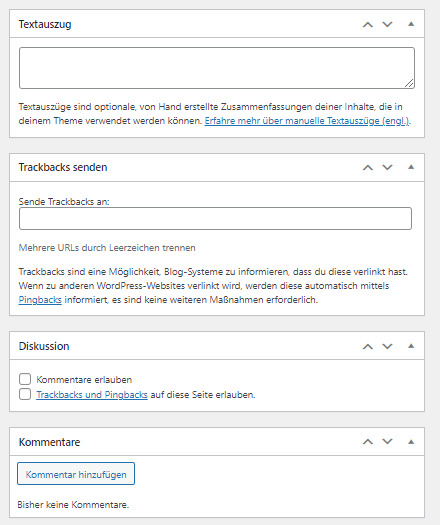Viewport: 440px width, 525px height.
Task: Collapse the Textauszug panel
Action: point(411,24)
